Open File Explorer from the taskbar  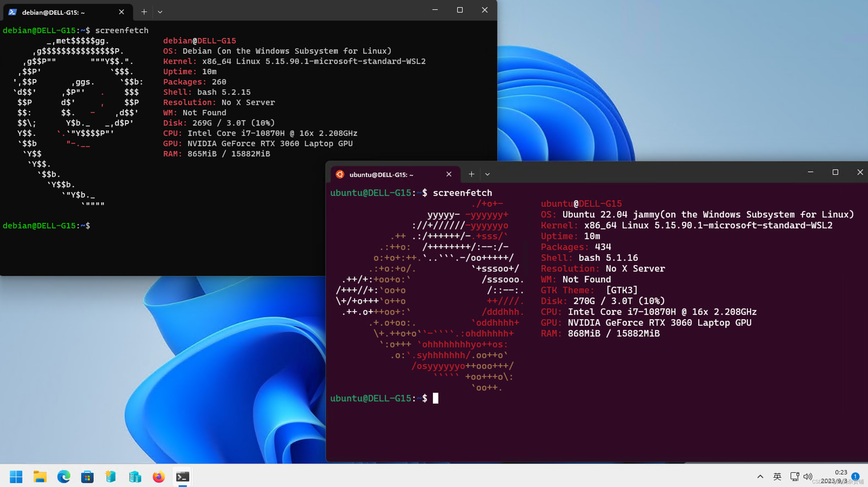[40, 476]
